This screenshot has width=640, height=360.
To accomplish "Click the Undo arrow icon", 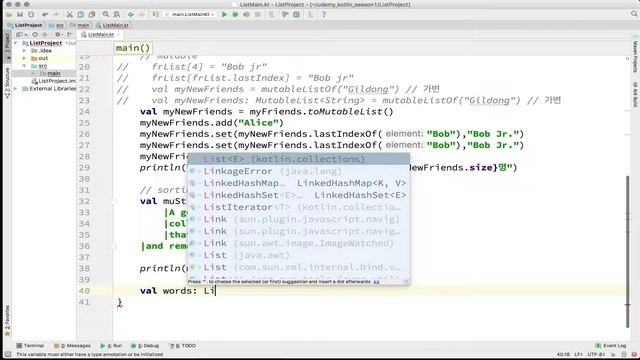I will click(x=45, y=14).
